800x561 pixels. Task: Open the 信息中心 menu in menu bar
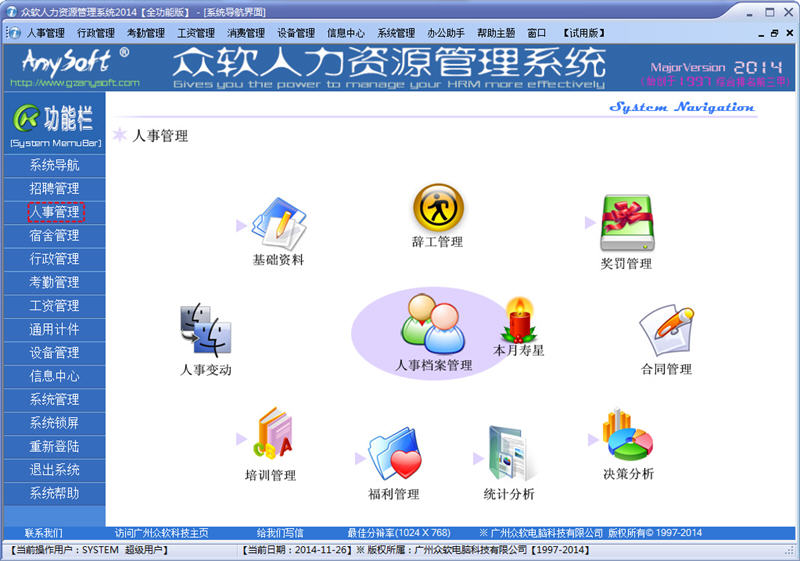346,34
